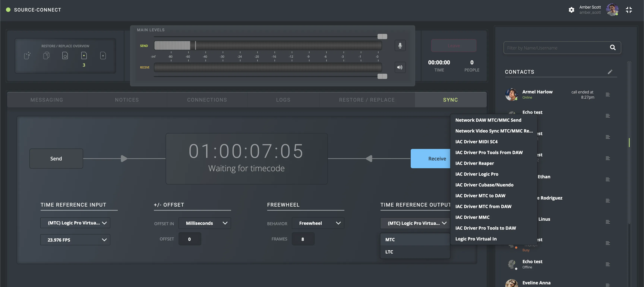
Task: Click the last Restore/Replace overview file icon
Action: pyautogui.click(x=103, y=55)
